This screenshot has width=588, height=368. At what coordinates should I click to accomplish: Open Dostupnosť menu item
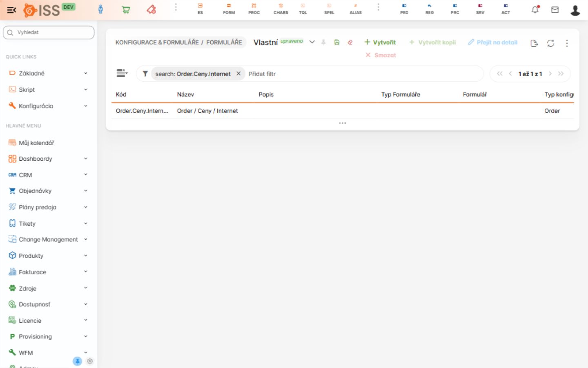click(x=48, y=305)
